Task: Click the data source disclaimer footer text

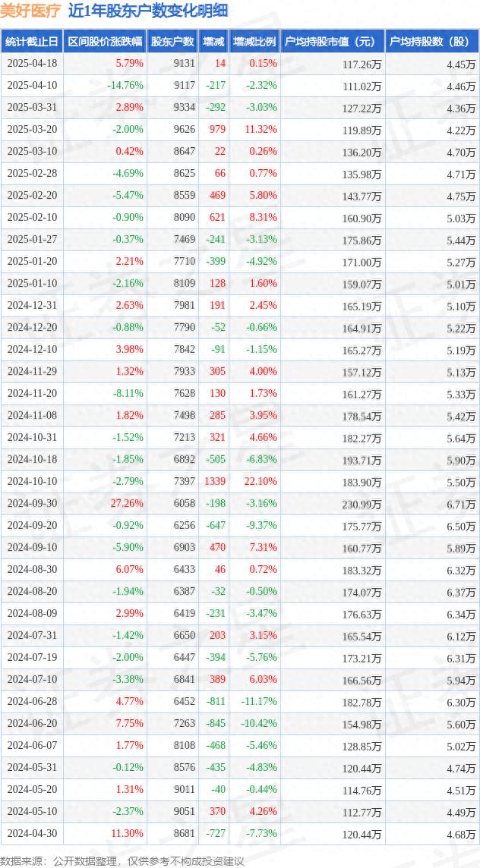Action: pos(122,861)
